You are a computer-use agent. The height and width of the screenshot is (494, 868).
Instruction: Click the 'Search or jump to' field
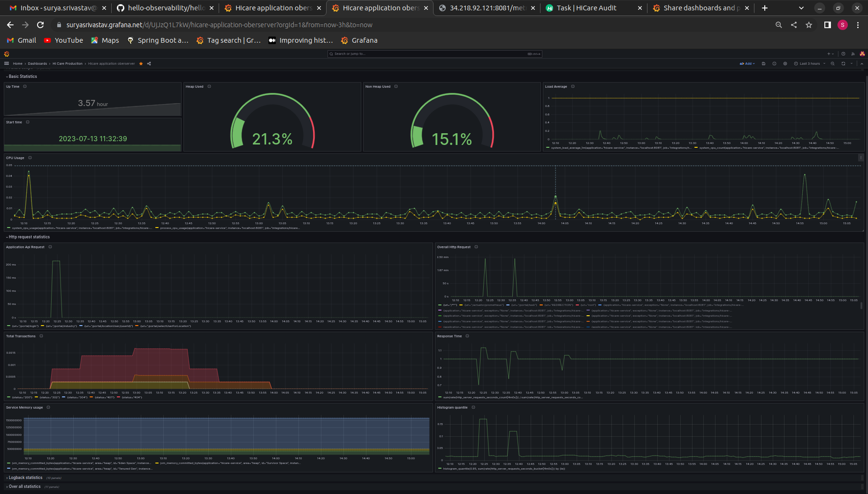[x=434, y=54]
